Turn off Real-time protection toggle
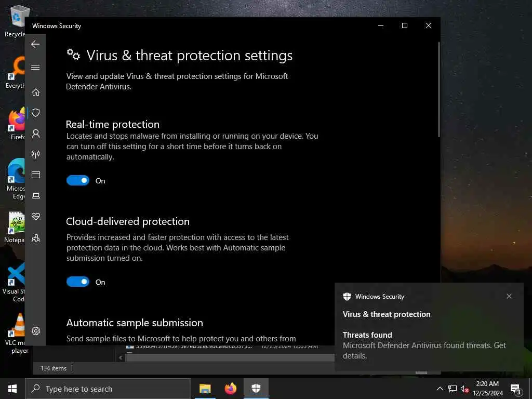 pyautogui.click(x=78, y=180)
